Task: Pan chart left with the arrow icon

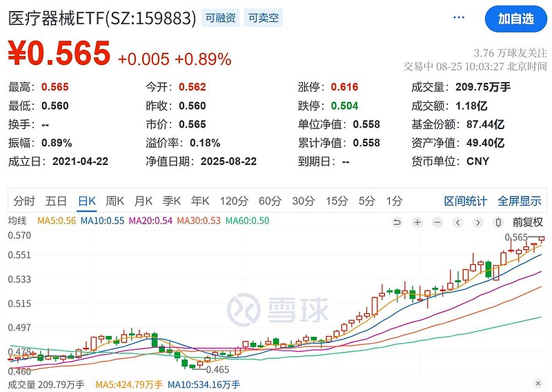Action: click(x=457, y=222)
